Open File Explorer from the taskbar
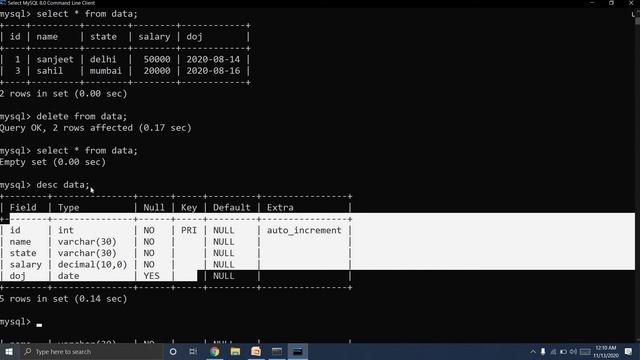 [x=235, y=351]
